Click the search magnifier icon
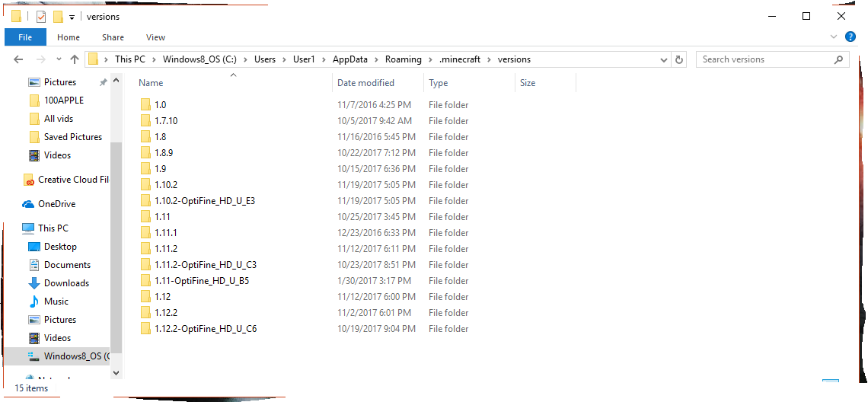The image size is (868, 402). 838,59
